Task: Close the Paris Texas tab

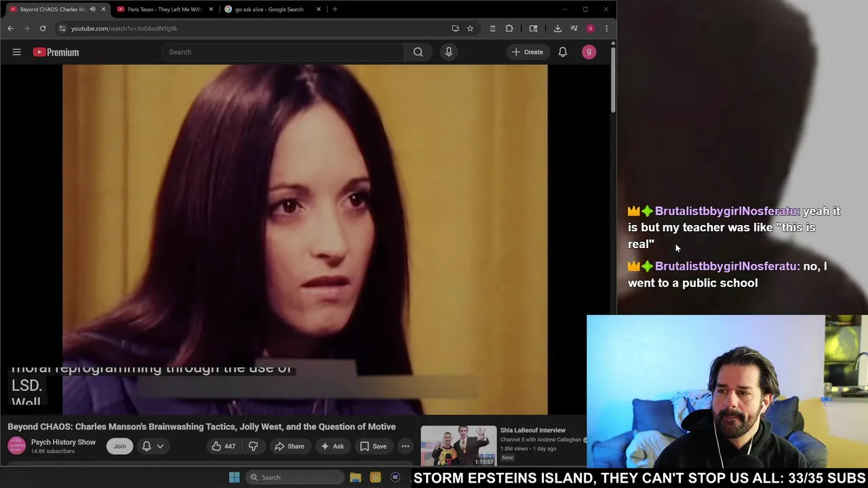Action: 211,9
